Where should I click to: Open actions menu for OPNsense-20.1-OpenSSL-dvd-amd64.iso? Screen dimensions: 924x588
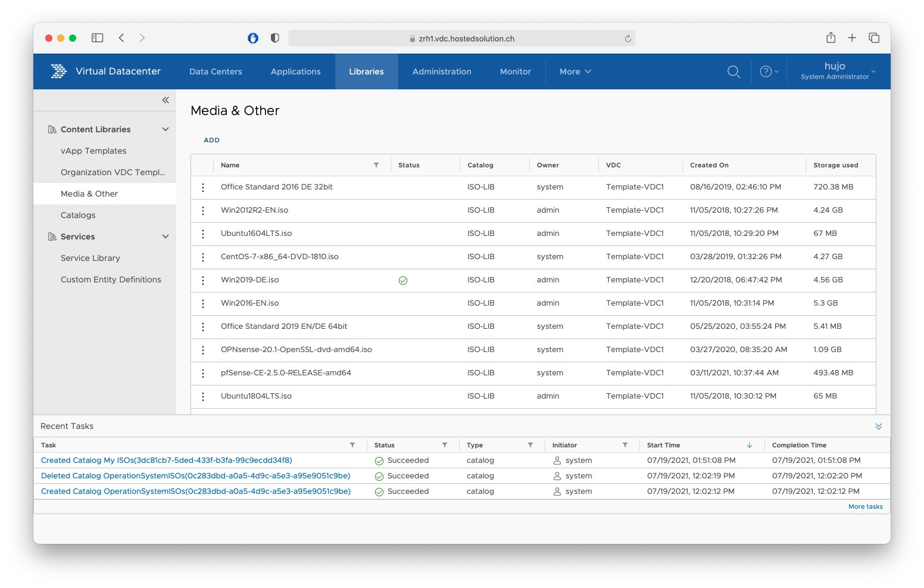(203, 350)
